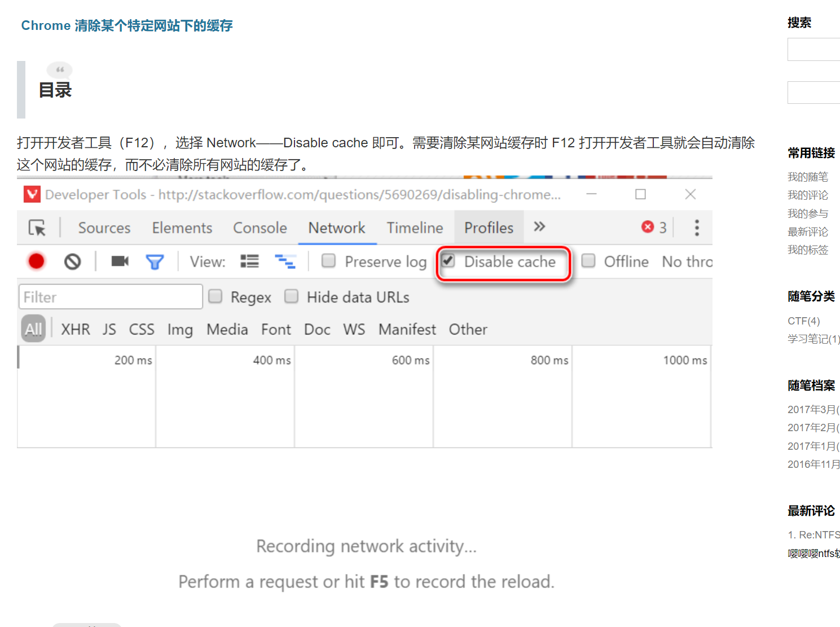
Task: Toggle the blue filter funnel icon
Action: [x=155, y=262]
